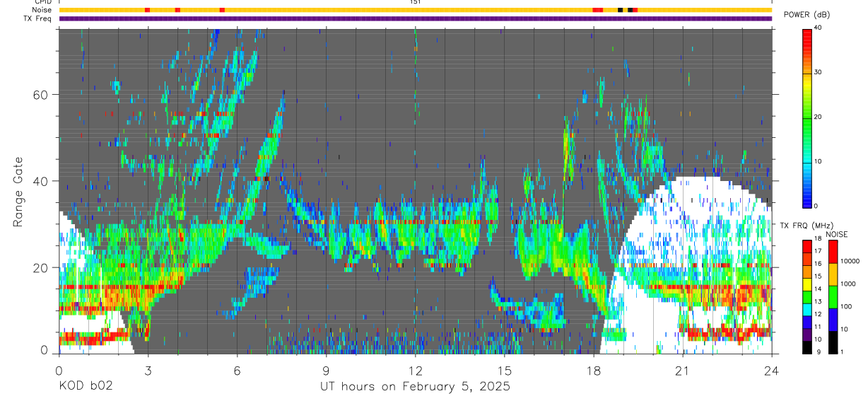This screenshot has width=868, height=401.
Task: Click the 18 tick on UT hours axis
Action: [594, 370]
